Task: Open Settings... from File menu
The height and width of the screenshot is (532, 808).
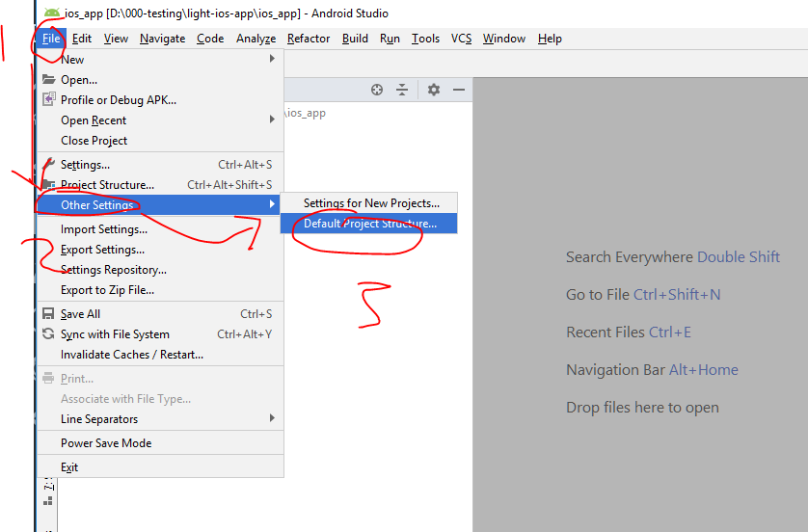Action: click(160, 165)
